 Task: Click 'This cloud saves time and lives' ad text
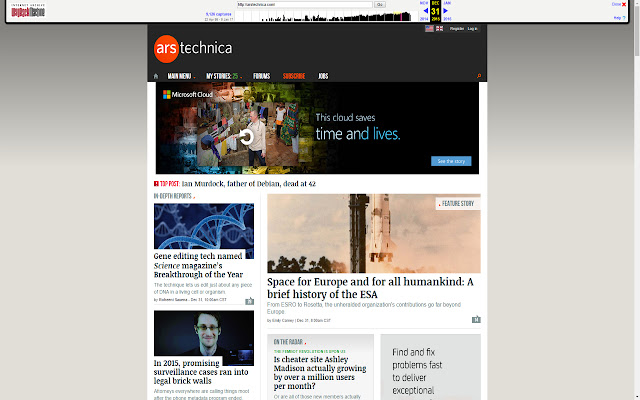pyautogui.click(x=358, y=128)
